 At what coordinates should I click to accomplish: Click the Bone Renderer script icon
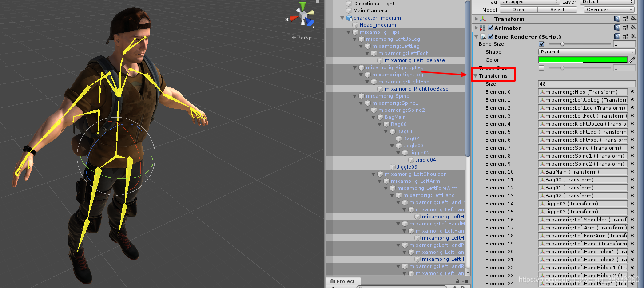click(x=483, y=37)
